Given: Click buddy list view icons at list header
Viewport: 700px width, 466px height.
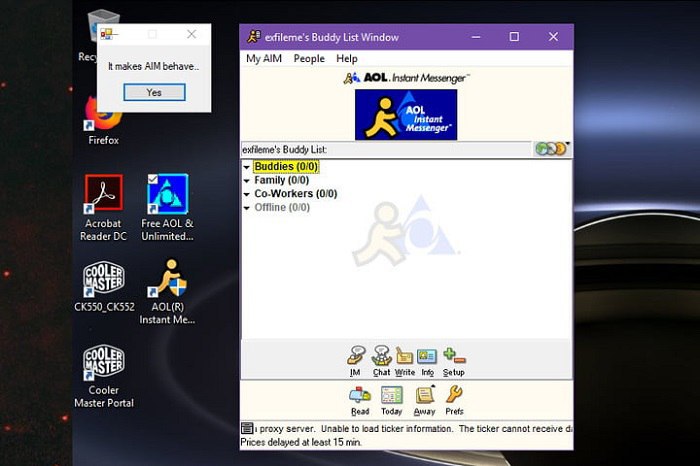Looking at the screenshot, I should [x=552, y=149].
